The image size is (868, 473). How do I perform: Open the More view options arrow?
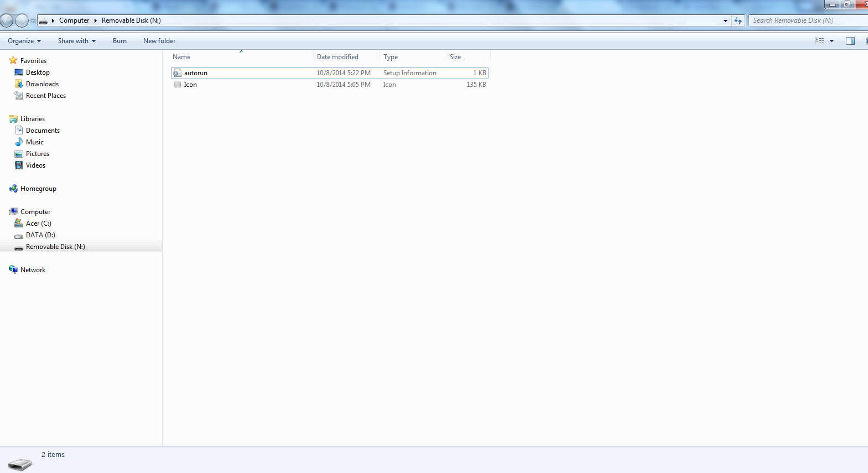pyautogui.click(x=831, y=41)
